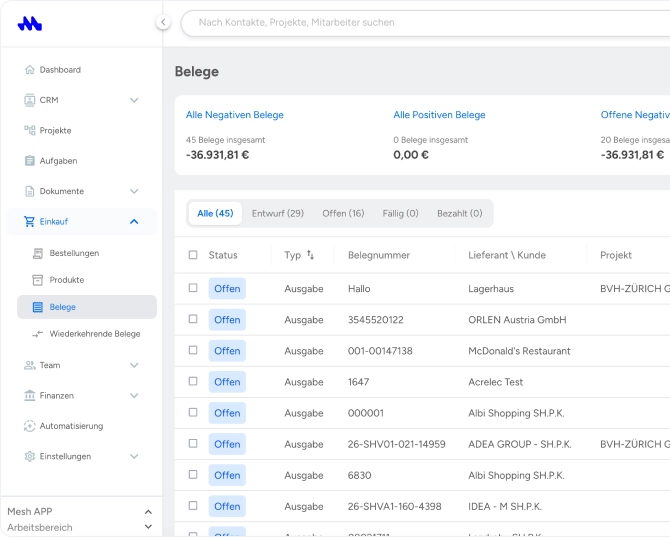Switch to the Entwurf (29) tab
The width and height of the screenshot is (670, 539).
(278, 213)
